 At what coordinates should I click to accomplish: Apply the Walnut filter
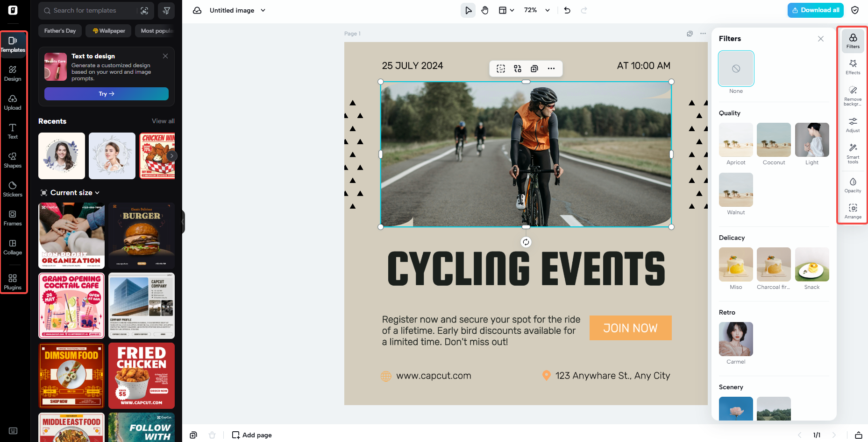coord(736,189)
